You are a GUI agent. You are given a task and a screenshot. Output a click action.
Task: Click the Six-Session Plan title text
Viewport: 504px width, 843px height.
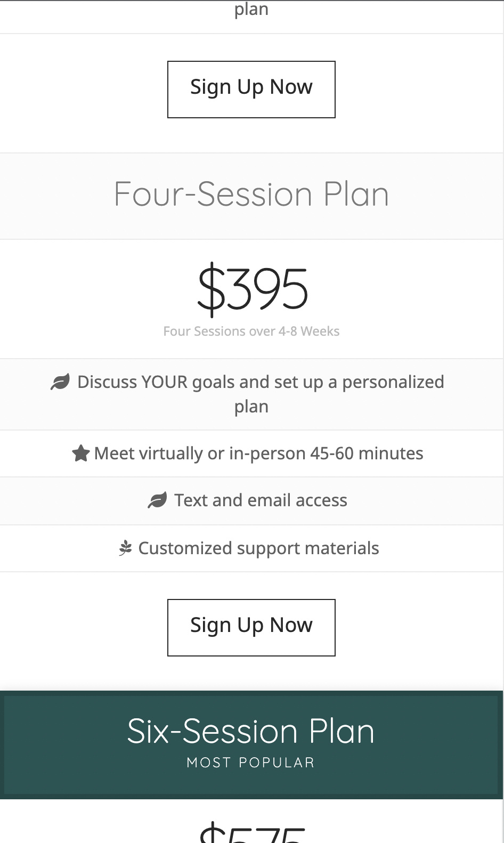251,731
